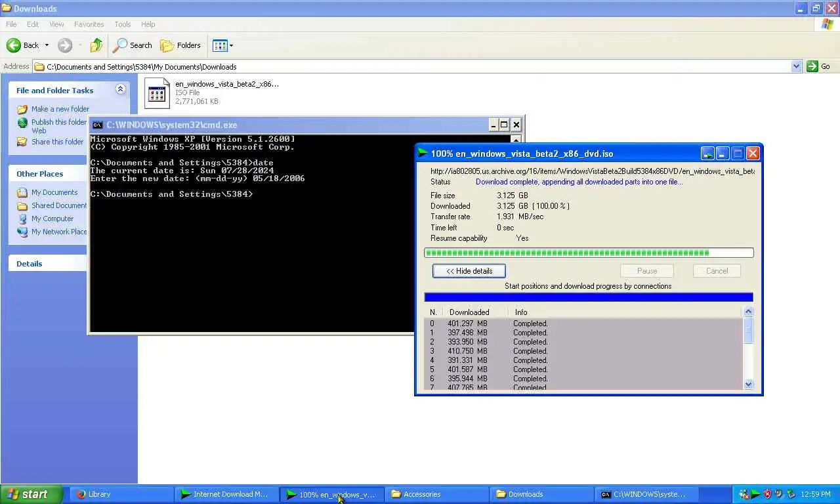This screenshot has height=504, width=840.
Task: Click the Windows Start button
Action: click(x=31, y=494)
